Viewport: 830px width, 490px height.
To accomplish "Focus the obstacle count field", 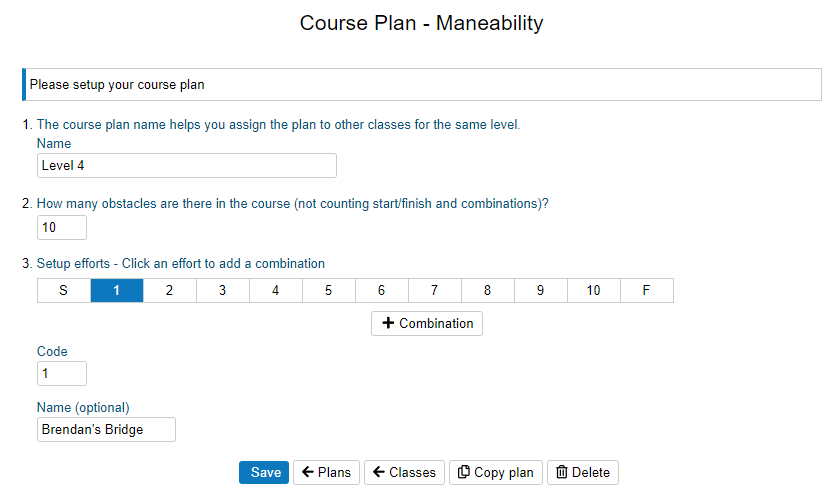I will (62, 228).
